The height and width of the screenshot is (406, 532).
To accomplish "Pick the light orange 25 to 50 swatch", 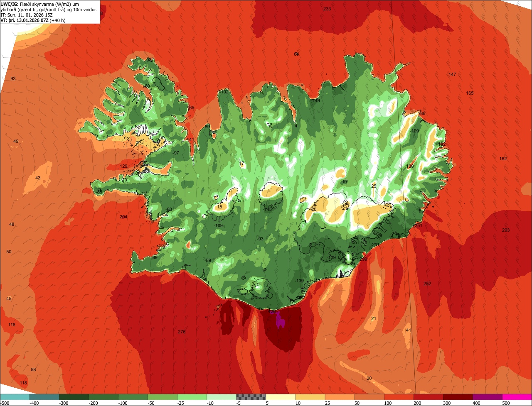I will [x=340, y=397].
